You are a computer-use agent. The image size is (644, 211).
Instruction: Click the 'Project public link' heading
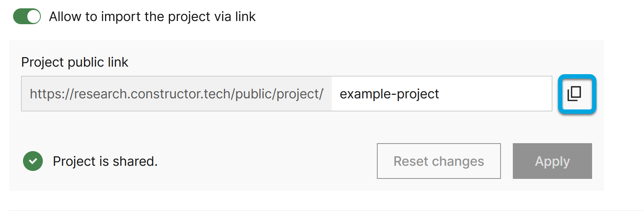tap(75, 62)
